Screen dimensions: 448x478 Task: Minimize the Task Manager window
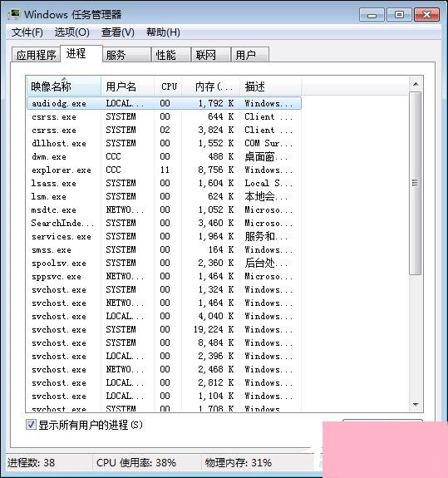pyautogui.click(x=372, y=15)
